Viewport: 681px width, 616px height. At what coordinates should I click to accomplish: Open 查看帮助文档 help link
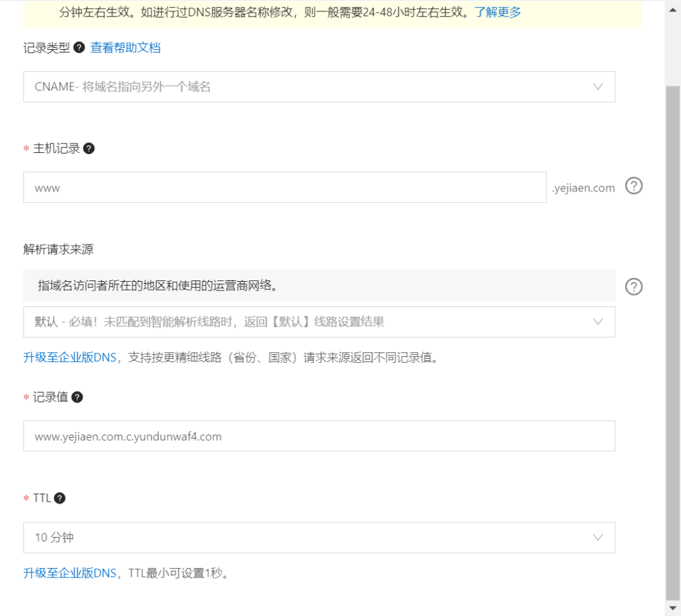[126, 47]
